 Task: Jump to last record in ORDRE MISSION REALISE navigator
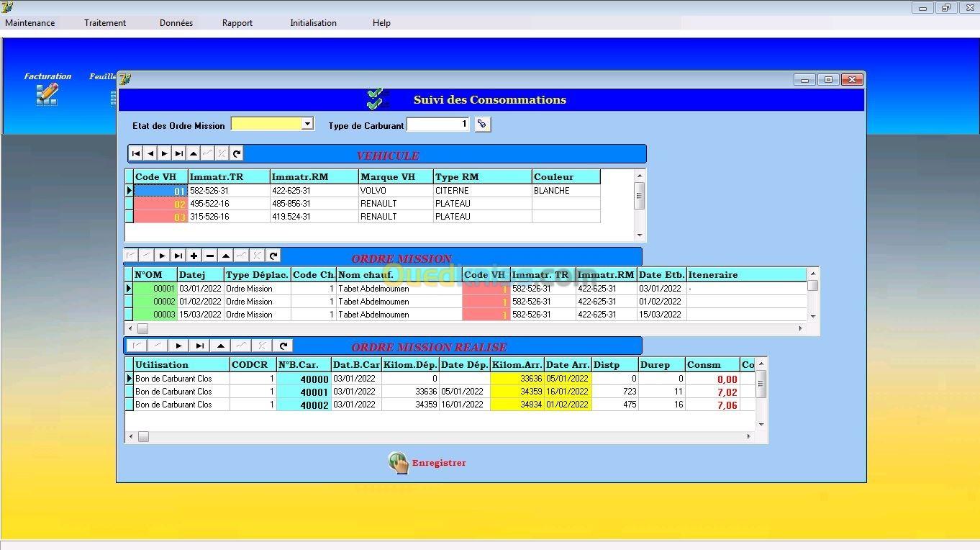(200, 346)
